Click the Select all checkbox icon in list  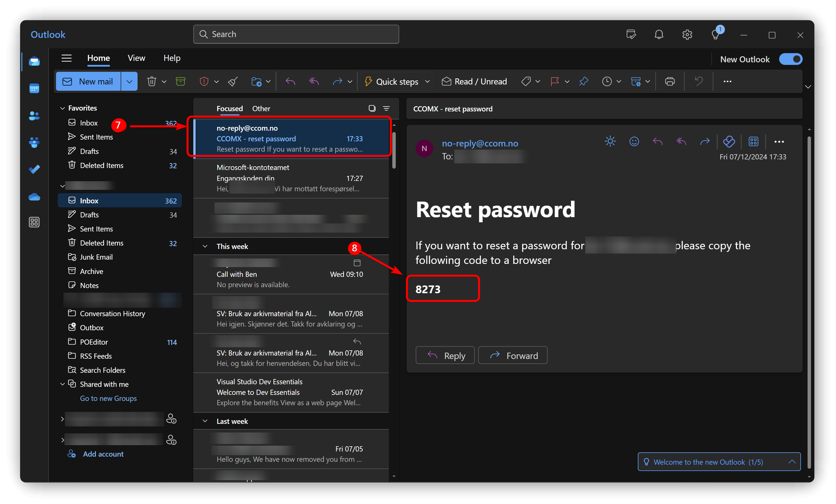372,108
